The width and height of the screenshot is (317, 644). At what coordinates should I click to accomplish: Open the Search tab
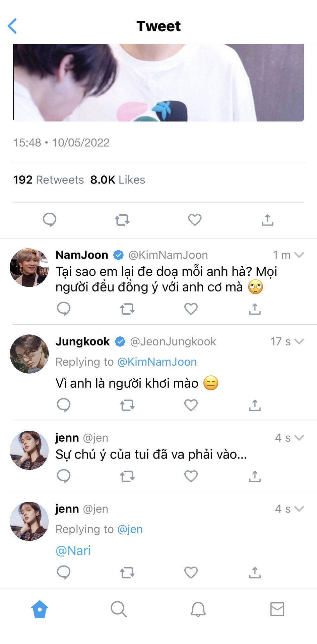click(119, 609)
